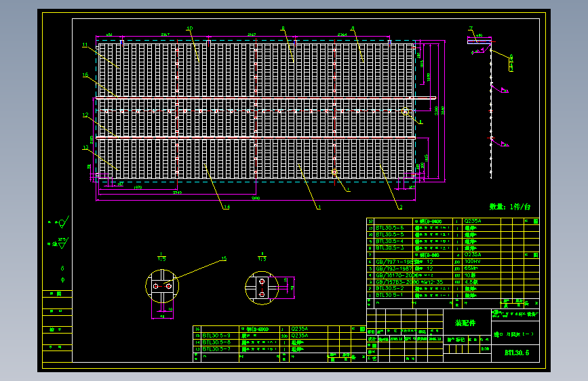The image size is (588, 381).
Task: Click the '数量: 1件/台' quantity note
Action: (510, 207)
